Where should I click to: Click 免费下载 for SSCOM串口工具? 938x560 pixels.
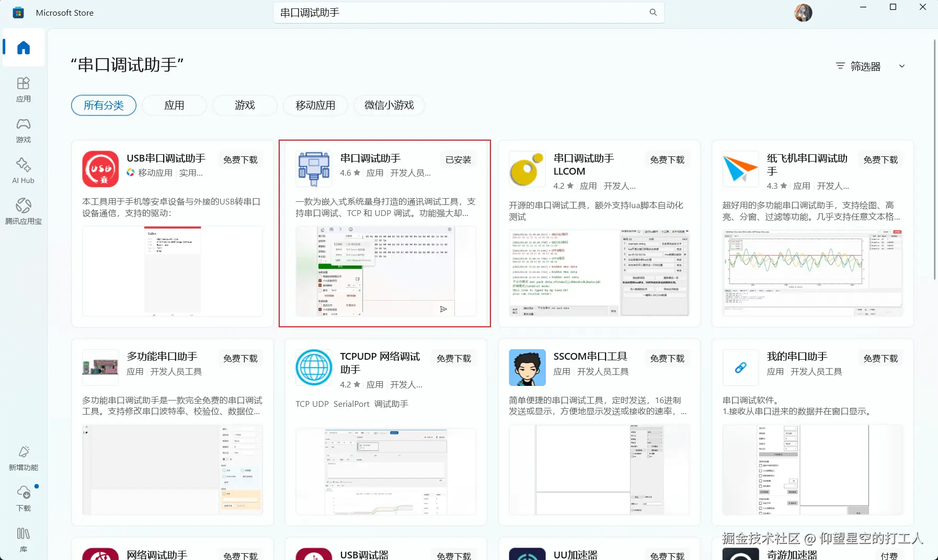(667, 358)
